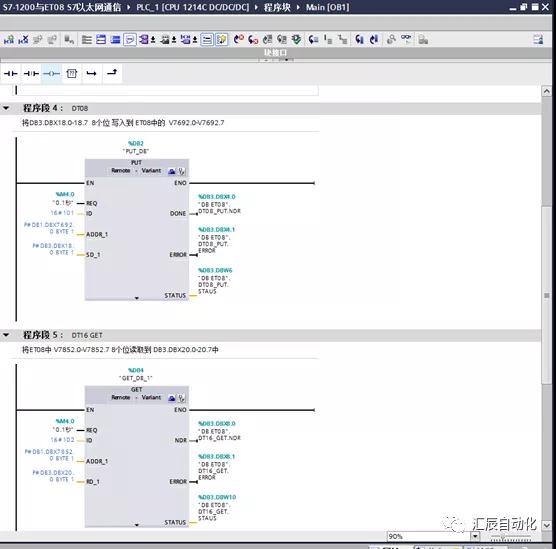
Task: Click REQ operand %M4.0 on PUT block
Action: (65, 194)
